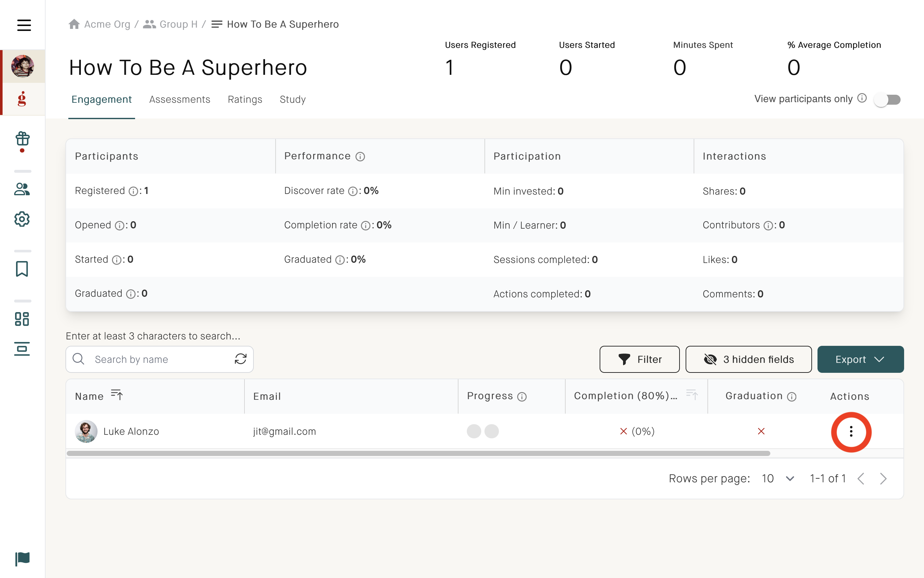Open the settings gear in sidebar
The width and height of the screenshot is (924, 578).
pyautogui.click(x=22, y=219)
